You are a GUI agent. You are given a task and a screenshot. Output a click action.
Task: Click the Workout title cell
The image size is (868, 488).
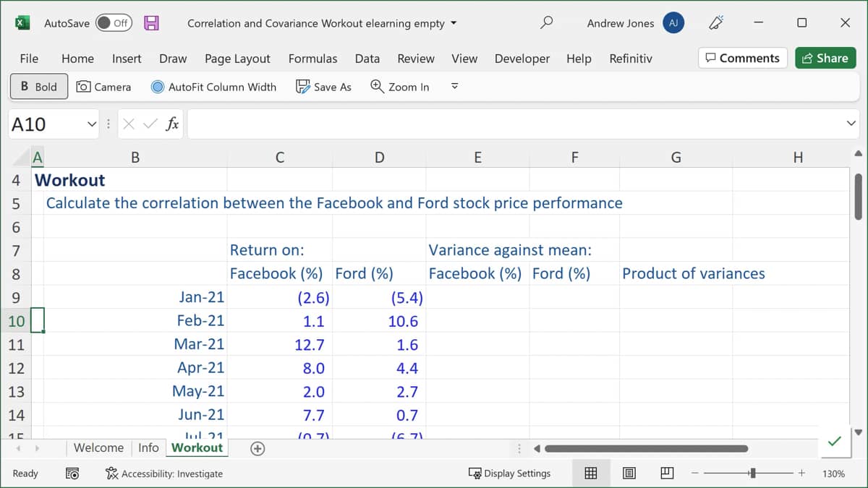pyautogui.click(x=70, y=180)
